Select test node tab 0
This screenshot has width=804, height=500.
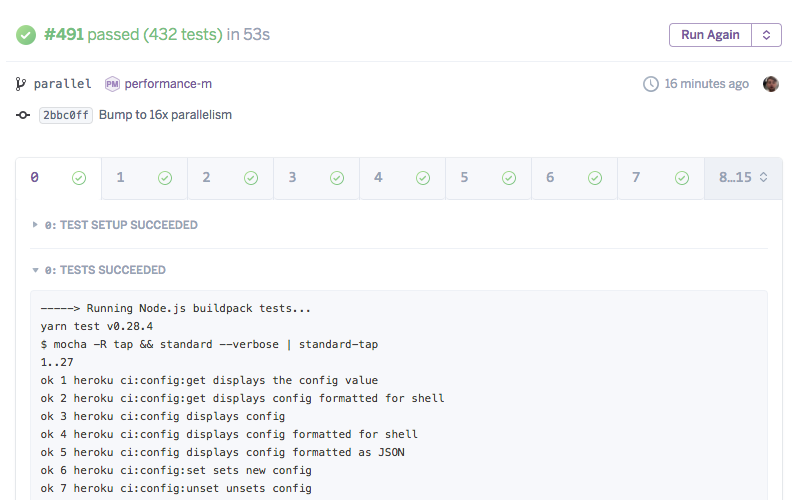tap(35, 178)
